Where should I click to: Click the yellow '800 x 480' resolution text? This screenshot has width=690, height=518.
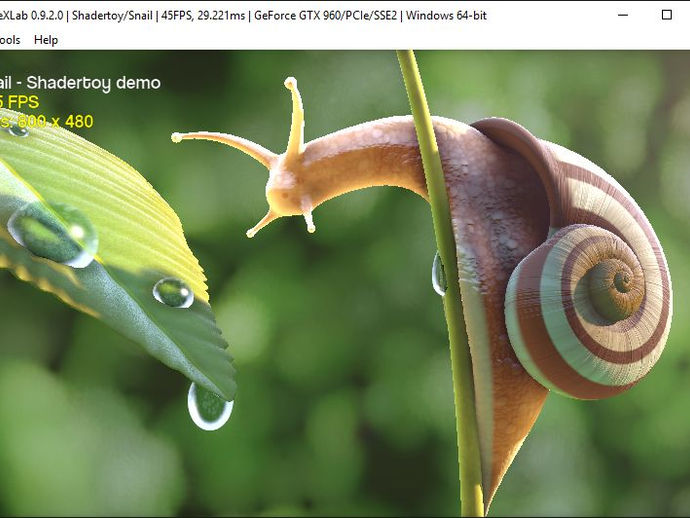(55, 121)
